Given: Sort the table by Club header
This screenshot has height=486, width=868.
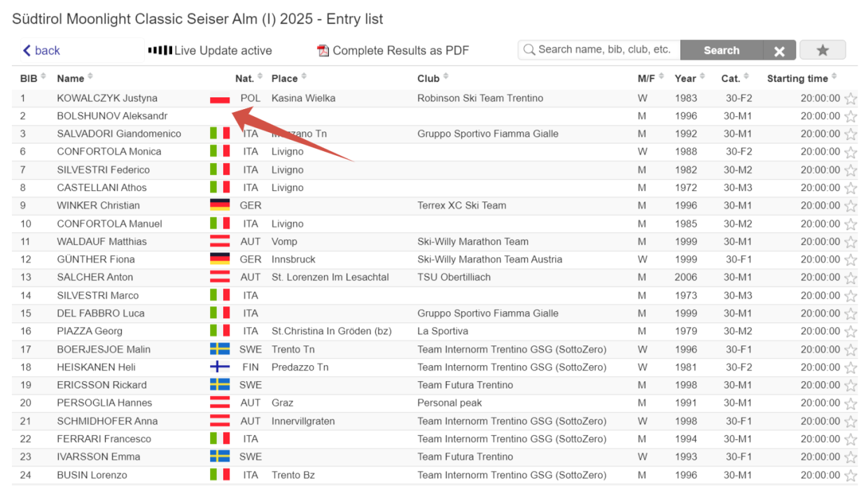Looking at the screenshot, I should tap(433, 78).
